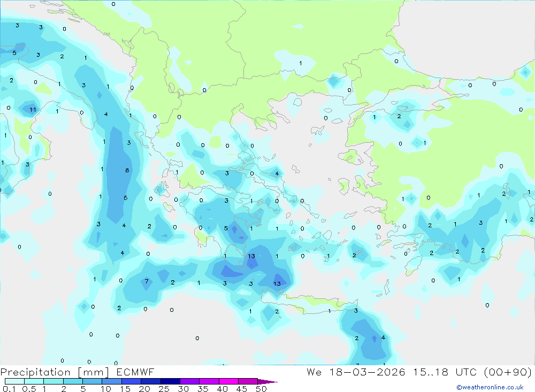Viewport: 535px width, 392px height.
Task: Click the legend tick label "0.5"
Action: (x=29, y=389)
